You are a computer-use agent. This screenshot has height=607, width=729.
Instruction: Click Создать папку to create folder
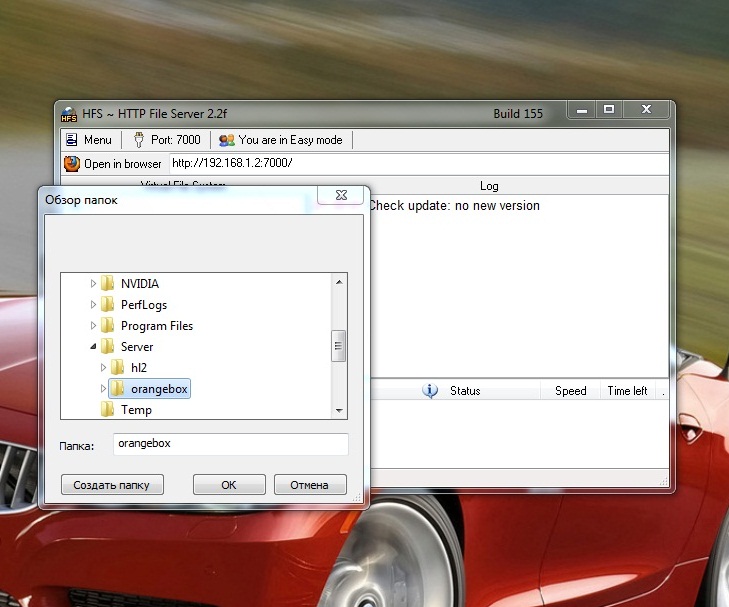pyautogui.click(x=111, y=485)
